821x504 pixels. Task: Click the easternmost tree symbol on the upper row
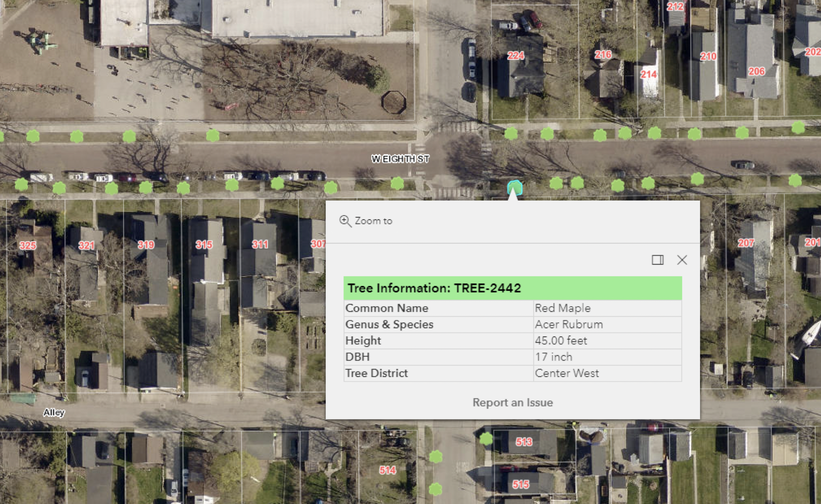798,128
